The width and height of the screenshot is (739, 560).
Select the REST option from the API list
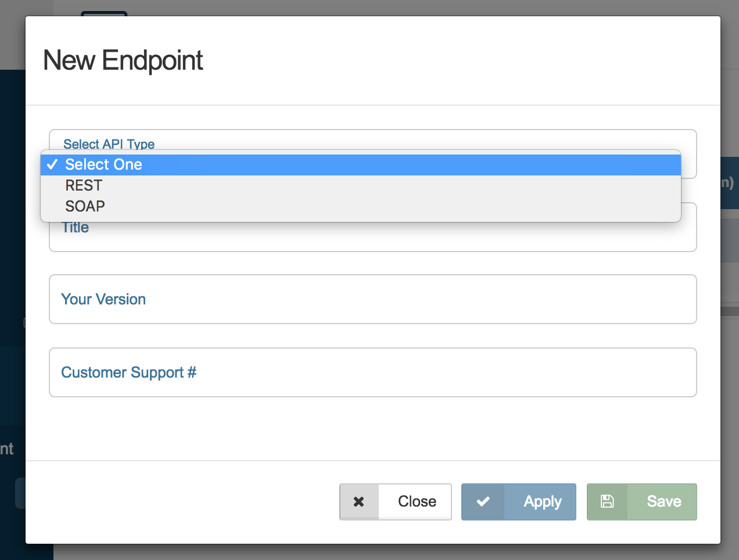(84, 185)
